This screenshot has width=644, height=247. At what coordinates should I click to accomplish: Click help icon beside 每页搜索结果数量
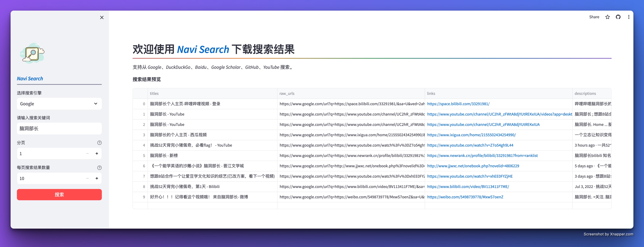99,168
